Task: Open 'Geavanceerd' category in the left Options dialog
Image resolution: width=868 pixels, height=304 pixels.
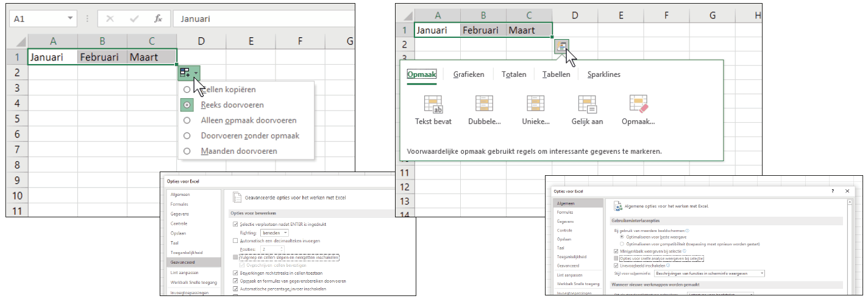Action: pyautogui.click(x=194, y=262)
